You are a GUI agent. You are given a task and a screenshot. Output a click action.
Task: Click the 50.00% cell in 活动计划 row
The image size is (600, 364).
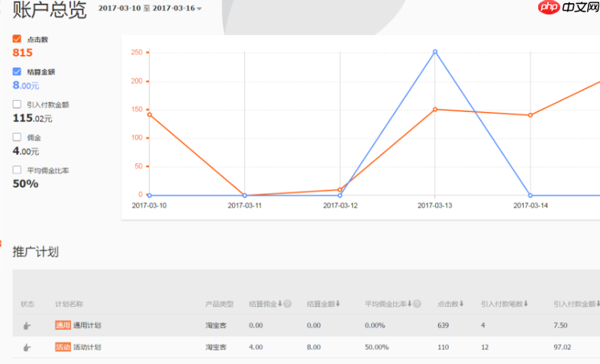[376, 347]
